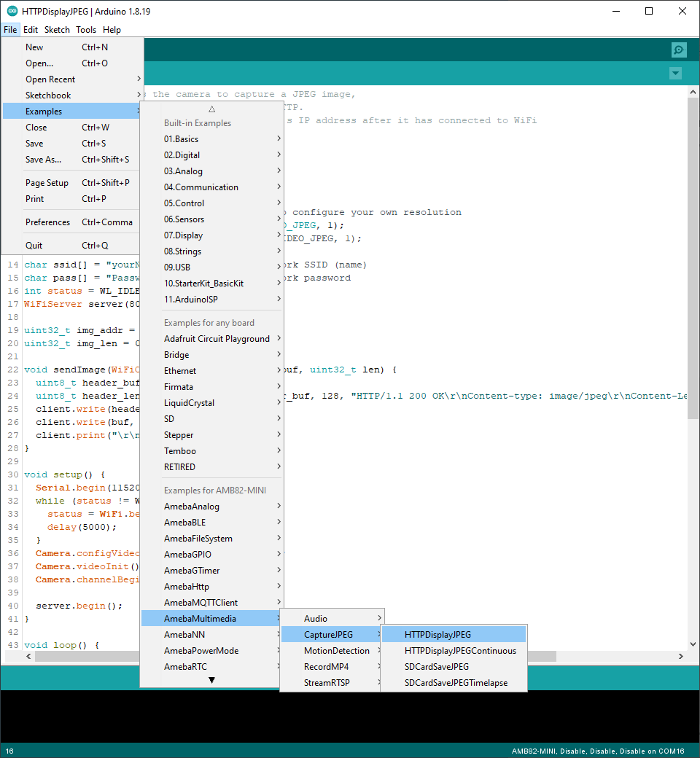Load the HTTPDisplayJPEG example

454,634
